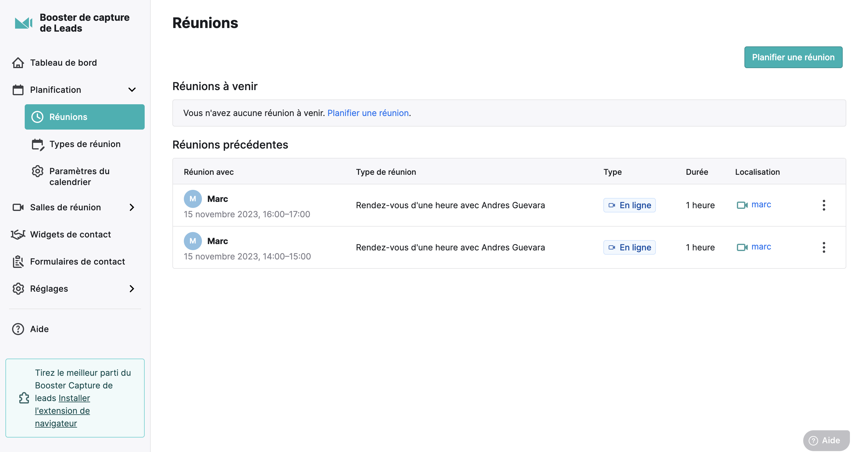Click the Réglages gear icon
The image size is (868, 452).
tap(18, 289)
